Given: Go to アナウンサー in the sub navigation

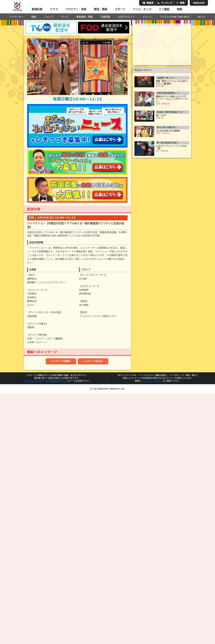Looking at the screenshot, I should point(16,17).
